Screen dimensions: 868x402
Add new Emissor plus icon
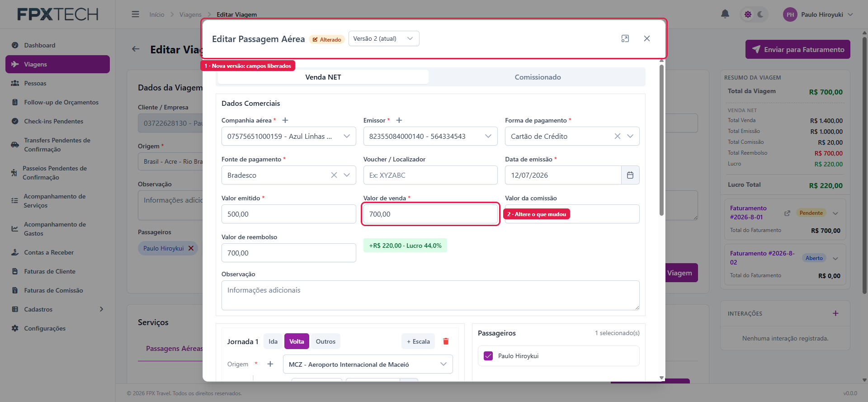pyautogui.click(x=399, y=120)
